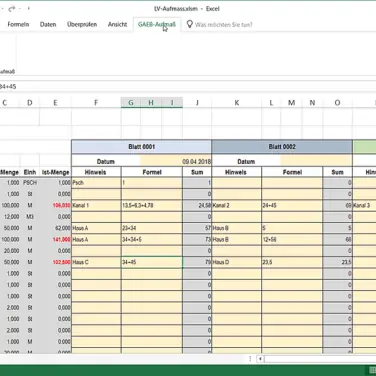Viewport: 376px width, 376px height.
Task: Select the 'Kanal 2' cell
Action: 237,205
